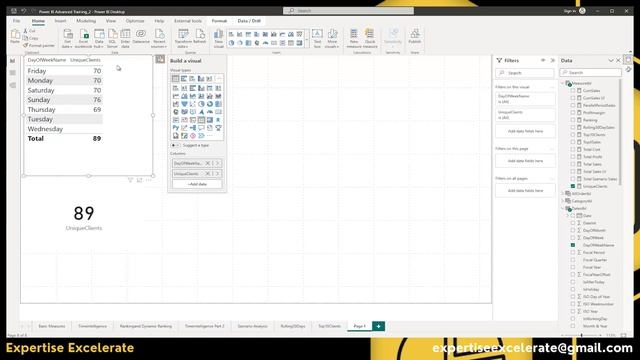The width and height of the screenshot is (640, 360).
Task: Check the CumSales measure checkbox
Action: coord(573,91)
